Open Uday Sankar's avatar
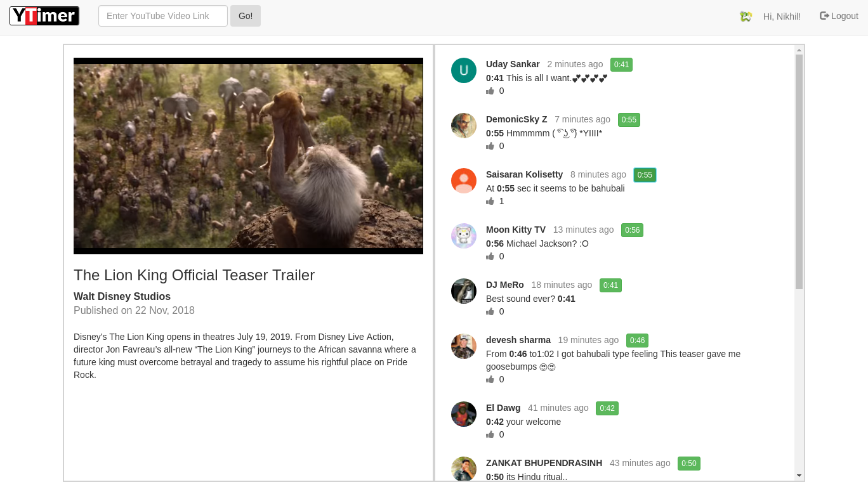This screenshot has height=487, width=868. coord(464,70)
